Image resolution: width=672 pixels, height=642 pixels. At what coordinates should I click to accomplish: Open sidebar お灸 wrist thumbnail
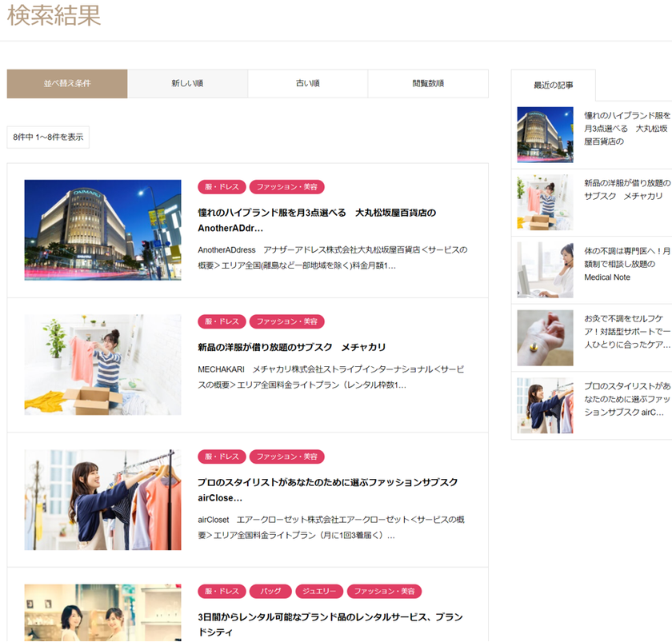pyautogui.click(x=545, y=337)
